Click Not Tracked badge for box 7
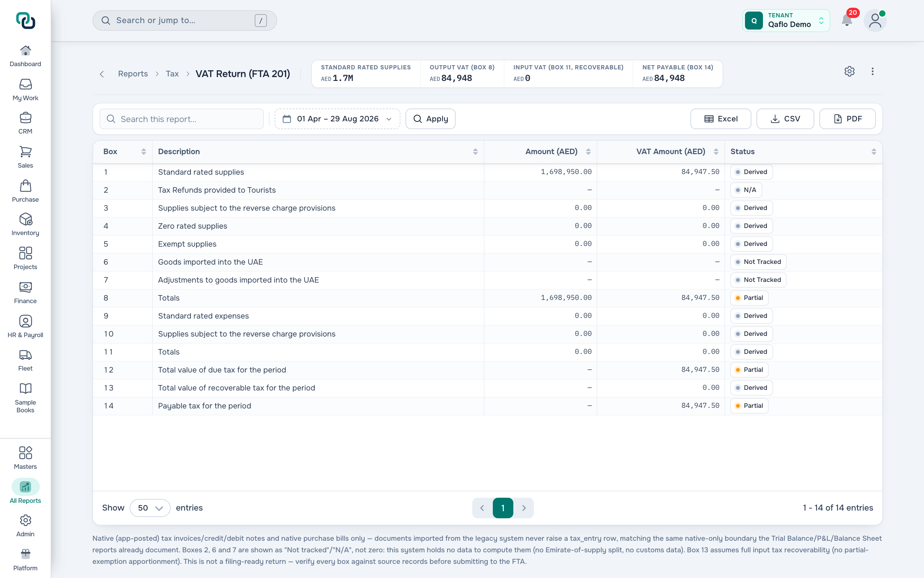This screenshot has width=924, height=578. click(758, 280)
